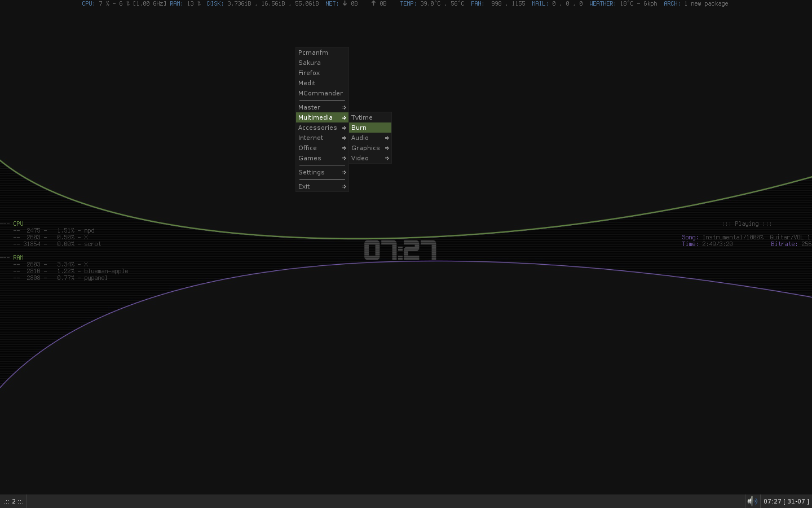The width and height of the screenshot is (812, 508).
Task: Click the WEATHER 18°C - 6kph readout
Action: tap(623, 3)
